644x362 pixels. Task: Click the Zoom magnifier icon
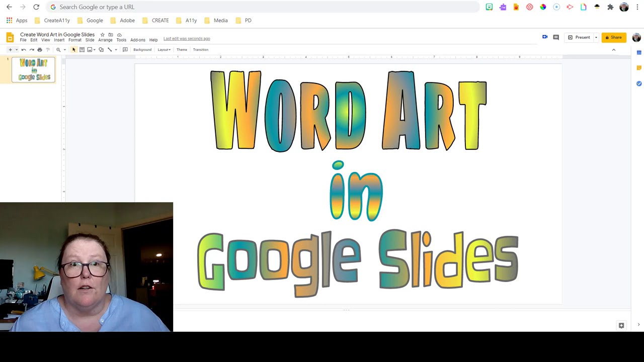(x=58, y=50)
